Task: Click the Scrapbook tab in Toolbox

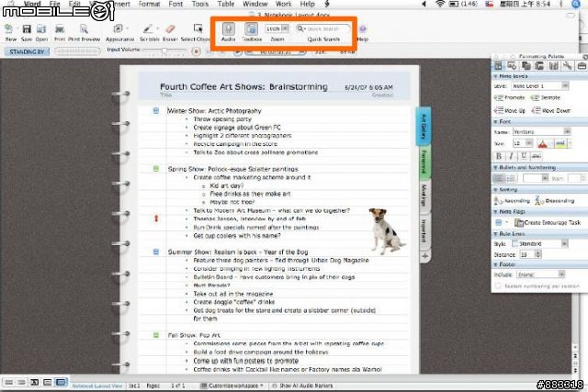Action: click(x=539, y=66)
